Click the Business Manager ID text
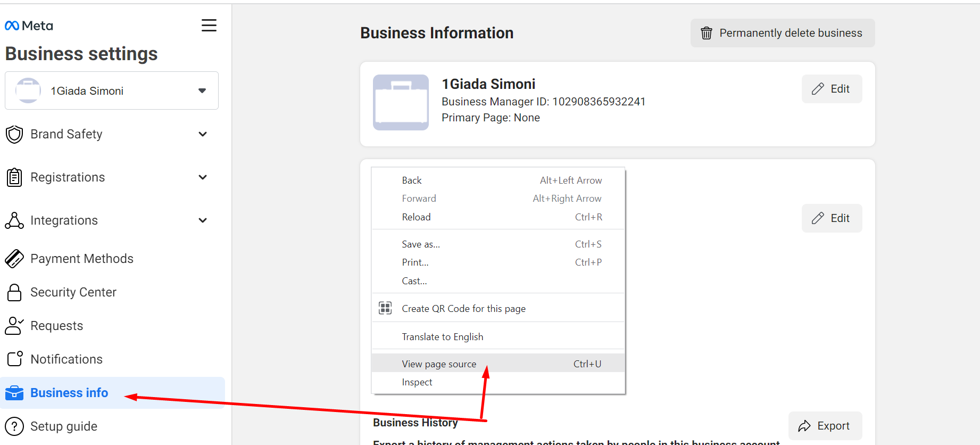 pyautogui.click(x=544, y=102)
